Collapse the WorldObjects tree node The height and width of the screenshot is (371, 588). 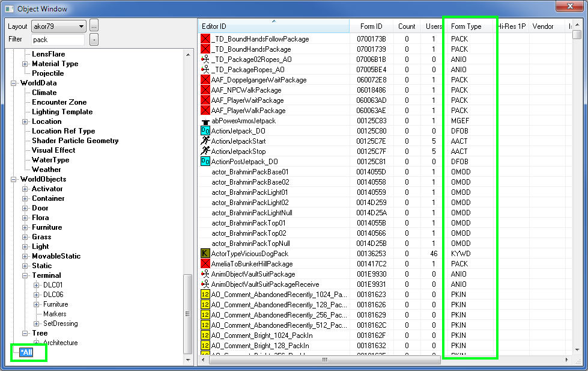13,179
